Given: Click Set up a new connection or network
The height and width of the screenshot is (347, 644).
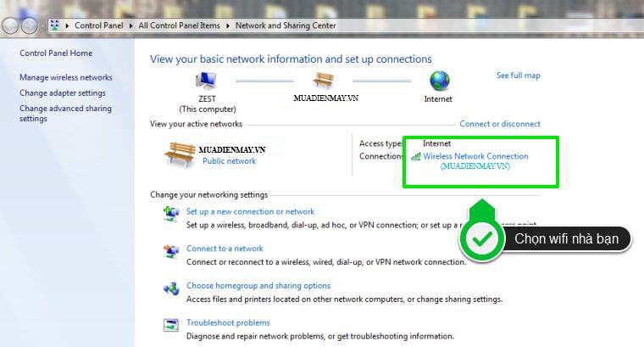Looking at the screenshot, I should click(250, 211).
